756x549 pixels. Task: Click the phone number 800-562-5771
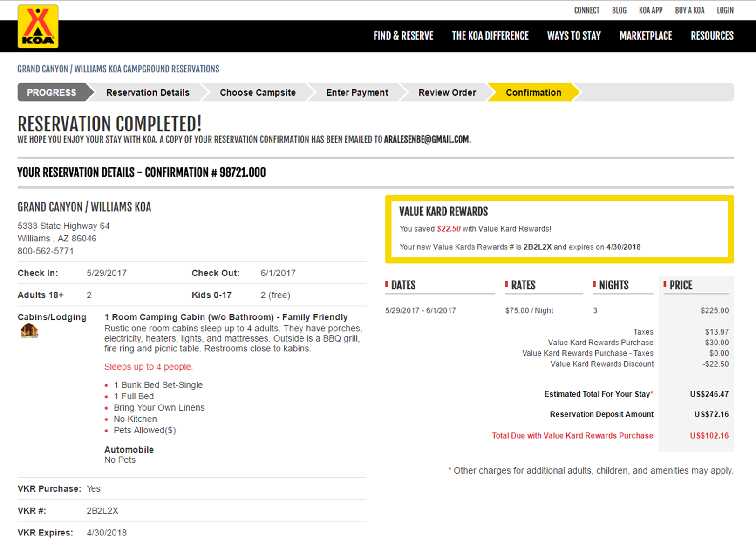pyautogui.click(x=46, y=251)
